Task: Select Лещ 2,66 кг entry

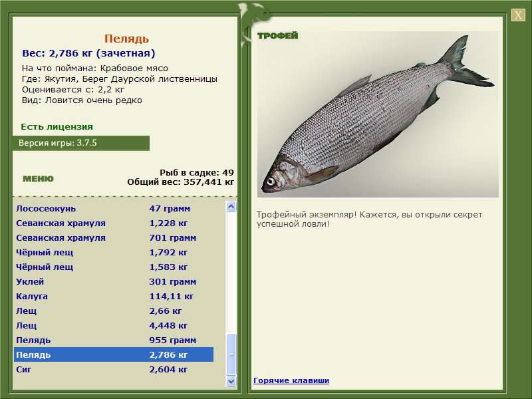Action: pyautogui.click(x=113, y=311)
